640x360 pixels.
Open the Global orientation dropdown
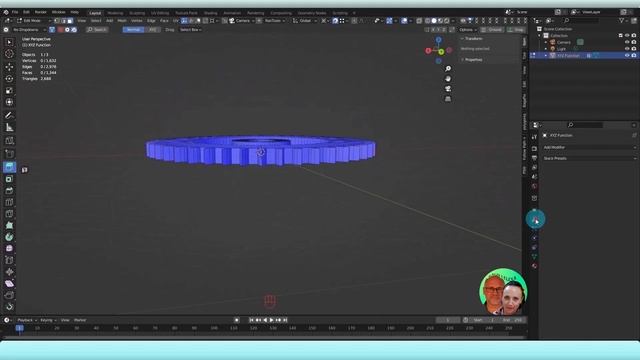click(x=305, y=20)
